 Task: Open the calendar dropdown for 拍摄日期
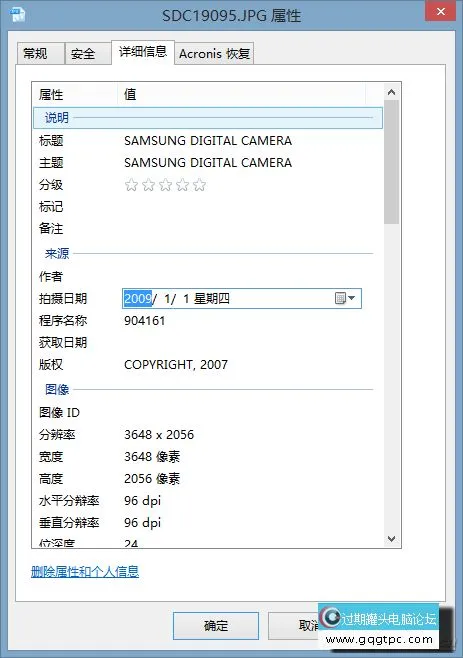click(x=345, y=298)
